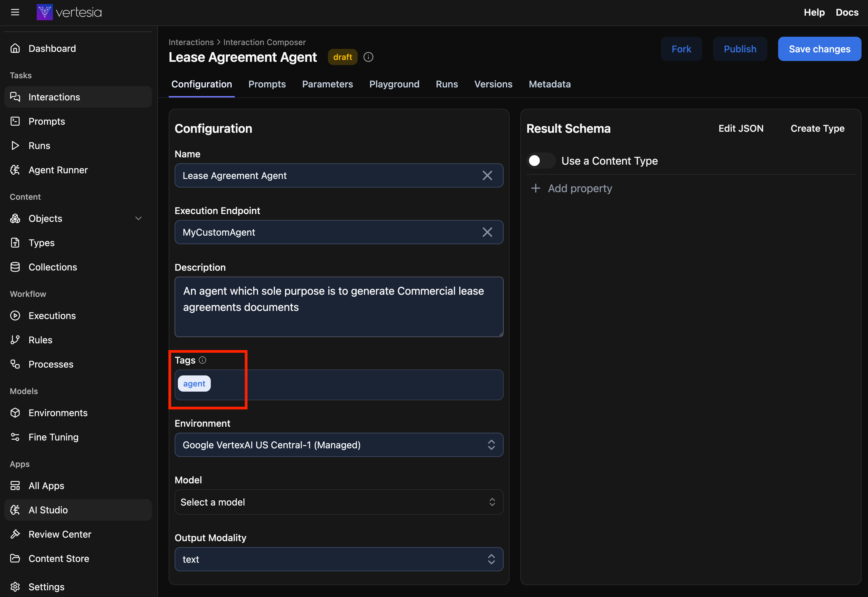This screenshot has height=597, width=868.
Task: Click the Vertesia logo
Action: coord(69,12)
